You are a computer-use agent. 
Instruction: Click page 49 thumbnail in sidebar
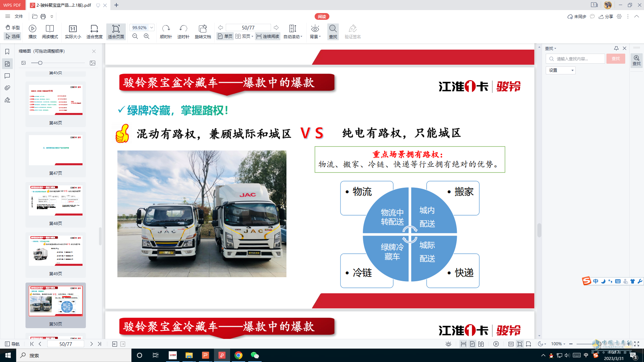55,250
